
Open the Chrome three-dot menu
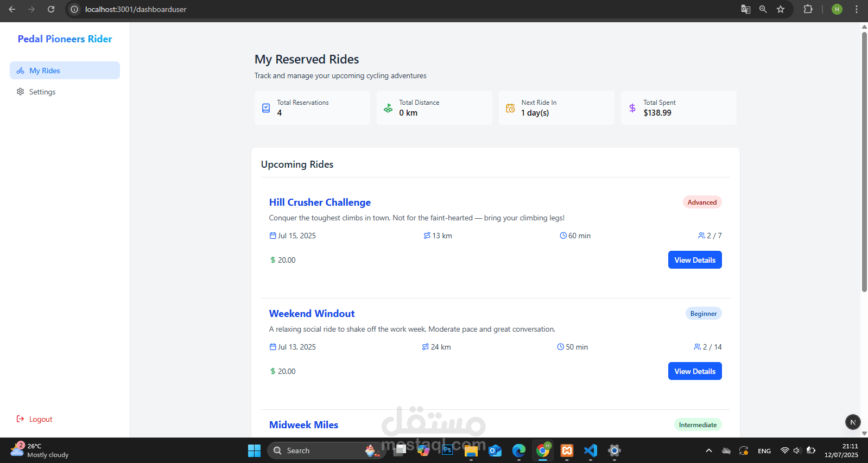point(857,9)
